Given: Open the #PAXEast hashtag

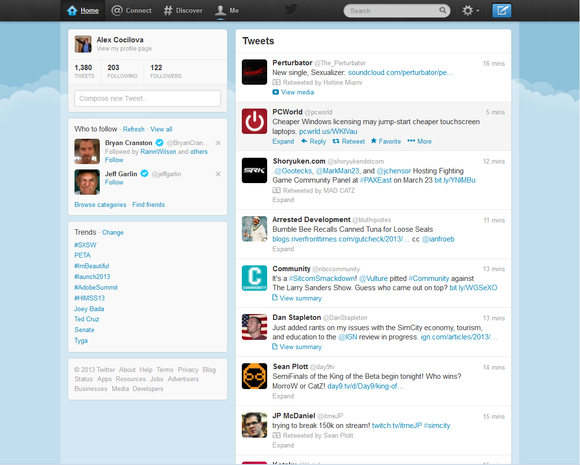Looking at the screenshot, I should click(375, 180).
